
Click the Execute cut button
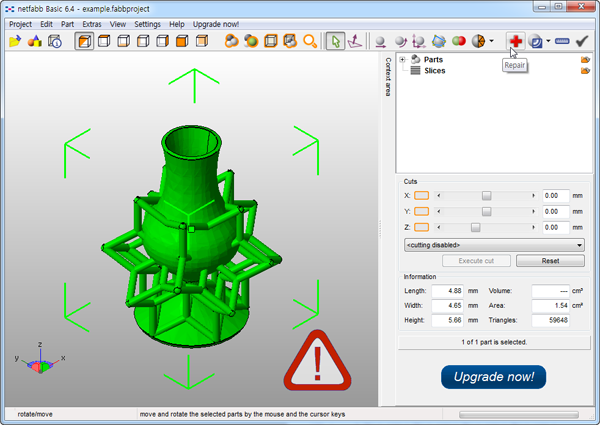click(x=476, y=261)
